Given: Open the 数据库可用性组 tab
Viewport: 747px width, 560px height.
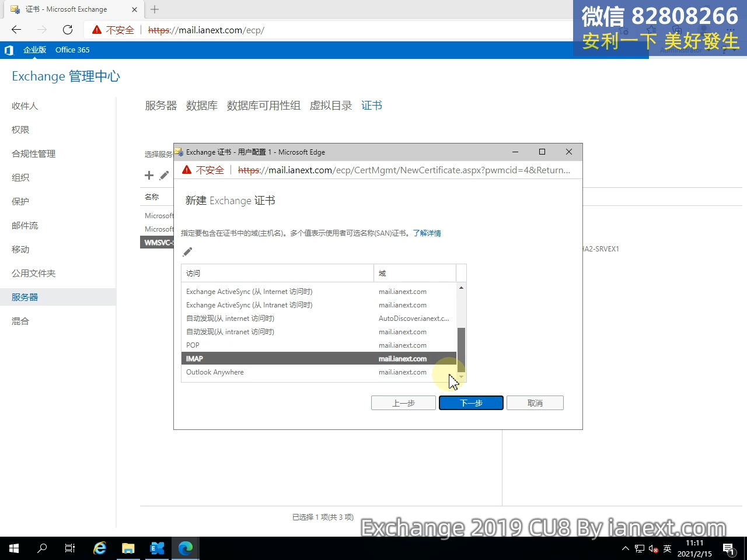Looking at the screenshot, I should [263, 106].
